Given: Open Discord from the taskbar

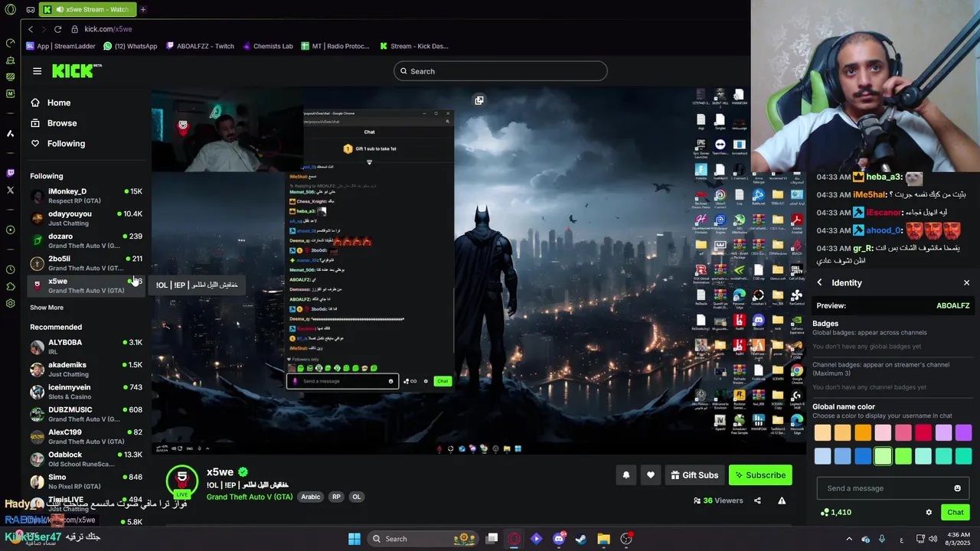Looking at the screenshot, I should coord(559,539).
